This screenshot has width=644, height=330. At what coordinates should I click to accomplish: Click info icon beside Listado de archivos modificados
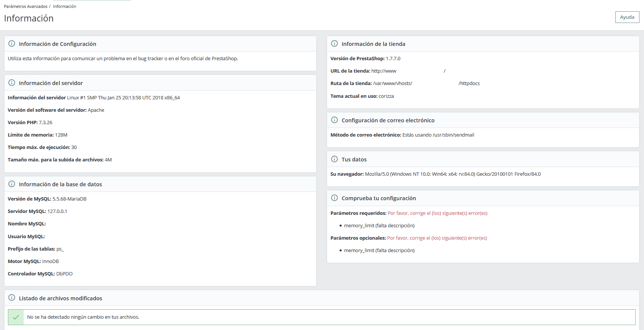coord(12,298)
